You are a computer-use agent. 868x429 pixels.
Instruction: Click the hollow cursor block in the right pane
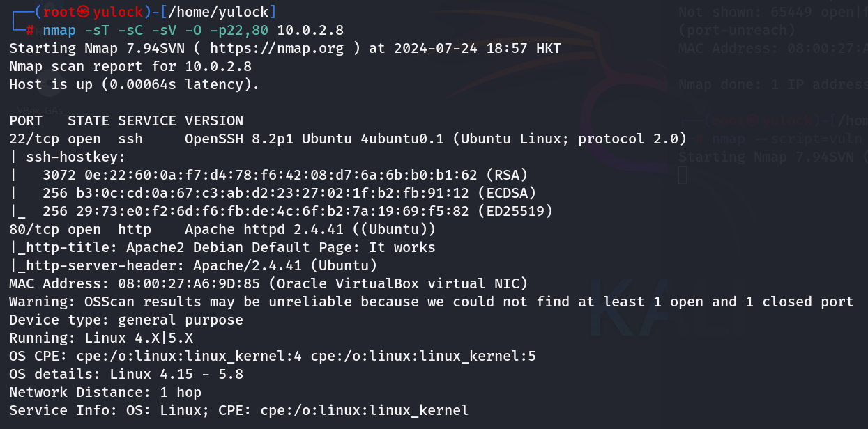pyautogui.click(x=683, y=175)
